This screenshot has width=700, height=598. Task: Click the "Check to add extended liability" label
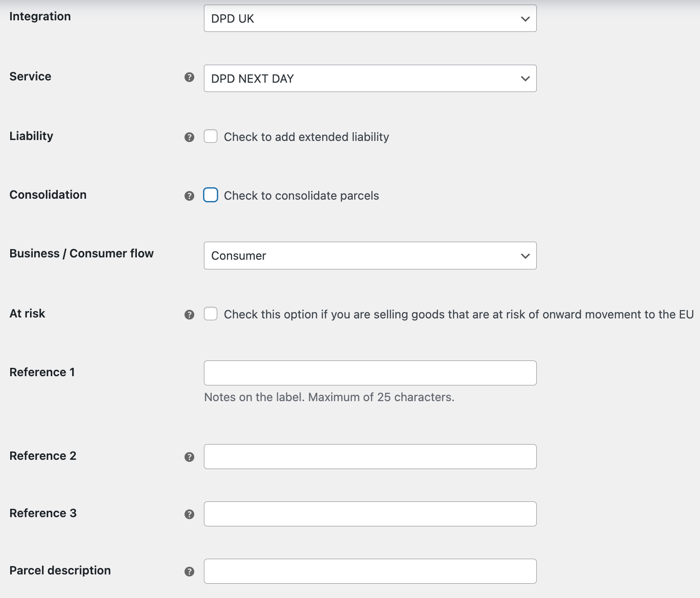click(x=306, y=137)
